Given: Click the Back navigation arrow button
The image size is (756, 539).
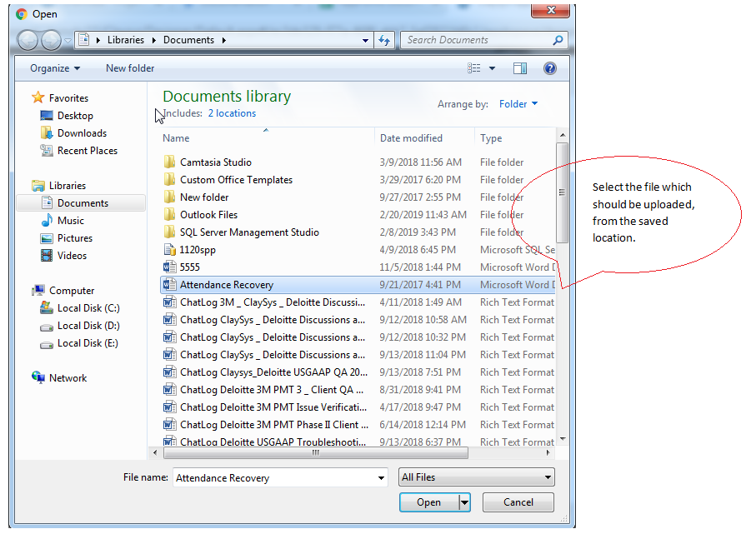Looking at the screenshot, I should (x=28, y=40).
